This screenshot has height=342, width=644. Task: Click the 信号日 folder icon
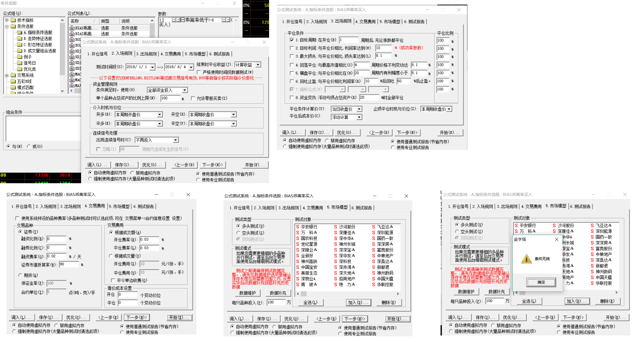click(20, 63)
